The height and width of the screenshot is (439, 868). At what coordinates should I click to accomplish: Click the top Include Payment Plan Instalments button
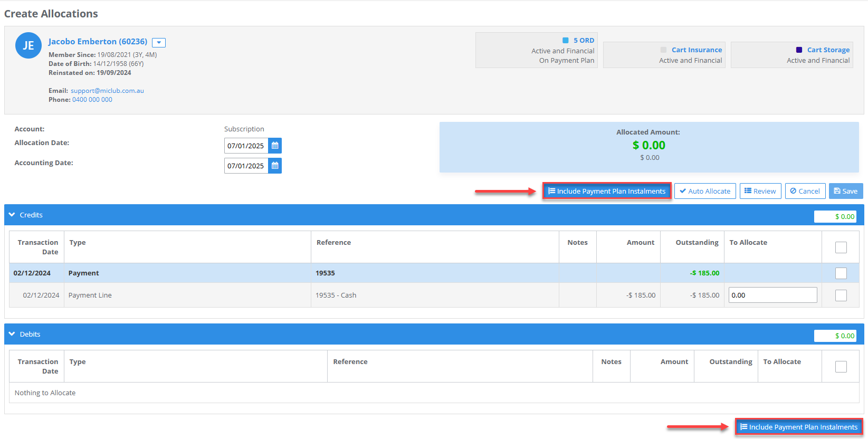pos(607,191)
